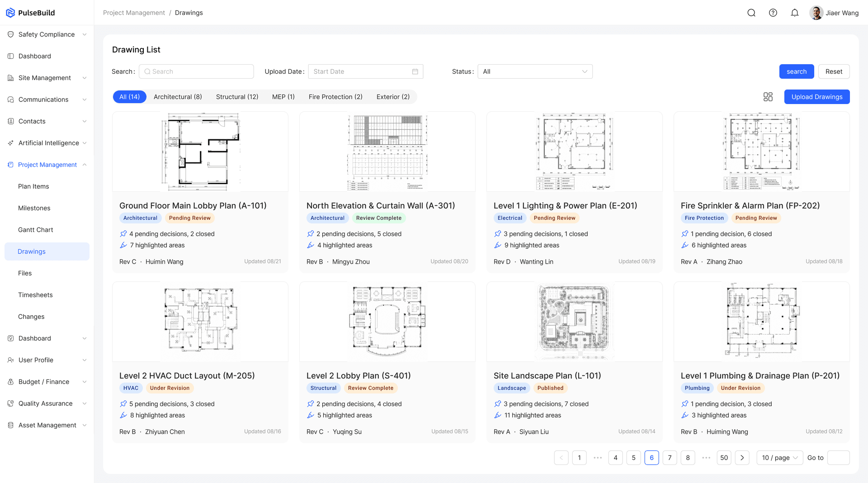The width and height of the screenshot is (868, 483).
Task: Open the search icon in top bar
Action: [751, 13]
